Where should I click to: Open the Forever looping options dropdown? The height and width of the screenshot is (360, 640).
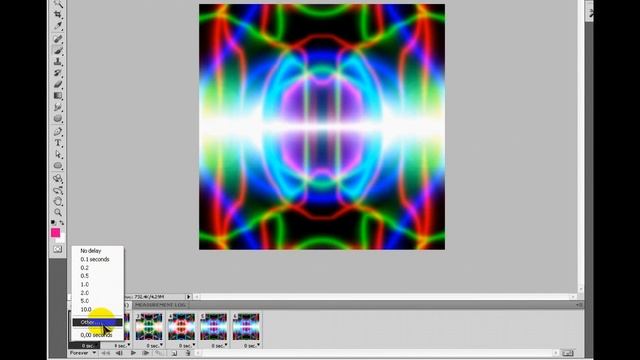(x=83, y=353)
